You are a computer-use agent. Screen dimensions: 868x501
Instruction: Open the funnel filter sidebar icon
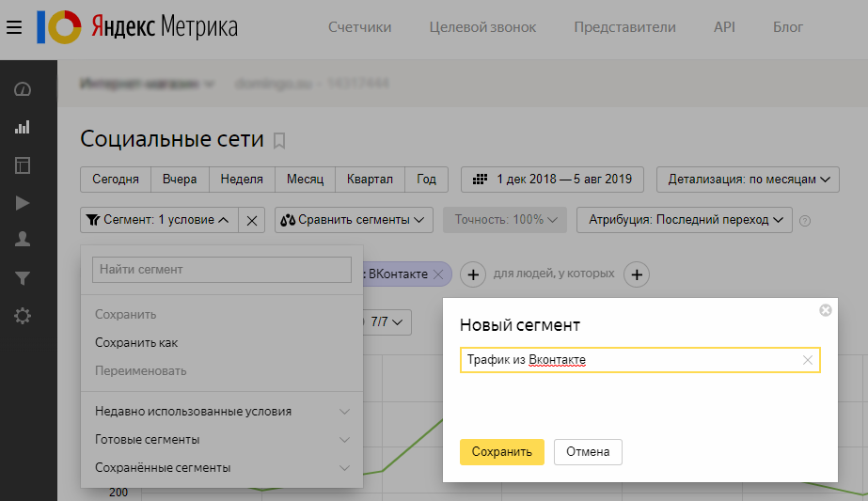click(x=23, y=277)
